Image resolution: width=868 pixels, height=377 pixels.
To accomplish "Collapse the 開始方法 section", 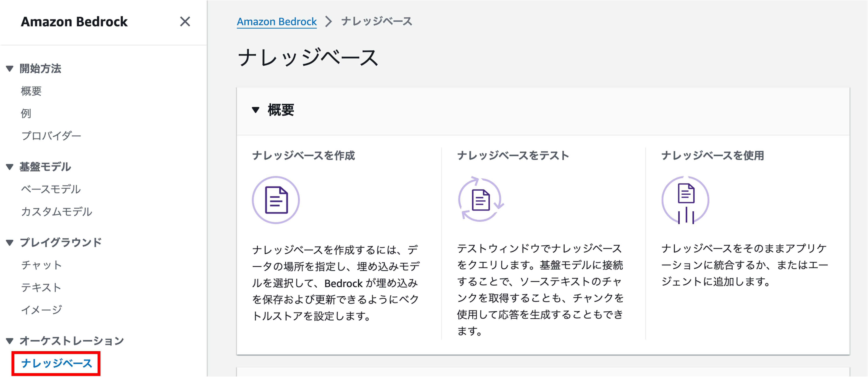I will point(10,69).
